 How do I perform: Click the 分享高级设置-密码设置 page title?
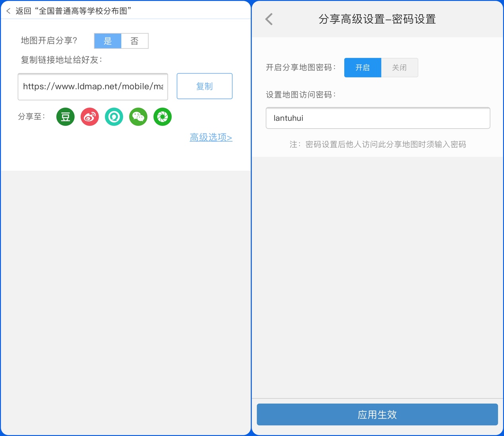pos(377,19)
